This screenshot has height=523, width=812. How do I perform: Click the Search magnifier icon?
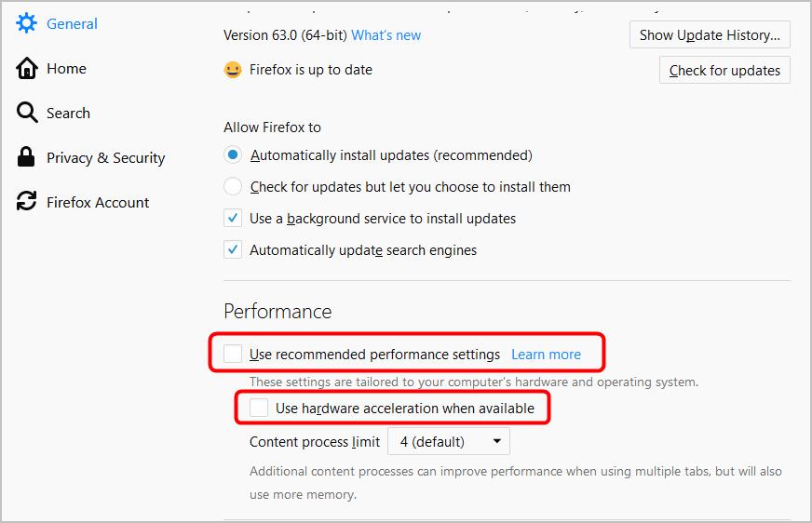pyautogui.click(x=27, y=113)
